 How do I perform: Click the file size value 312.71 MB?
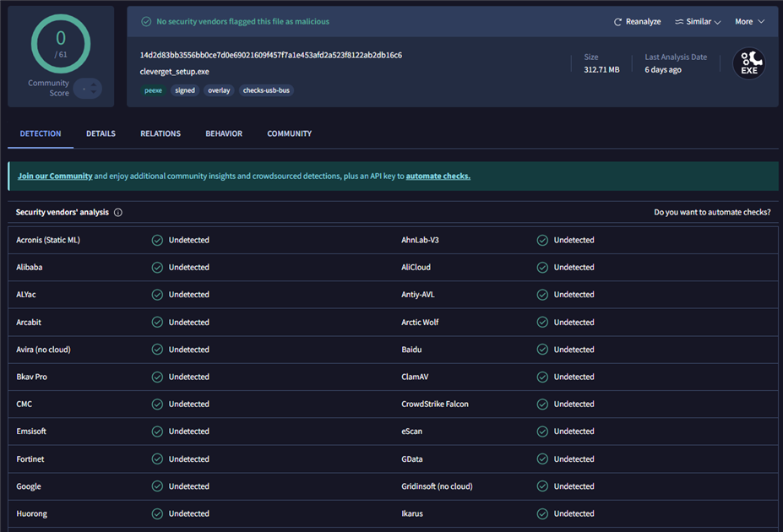tap(601, 70)
